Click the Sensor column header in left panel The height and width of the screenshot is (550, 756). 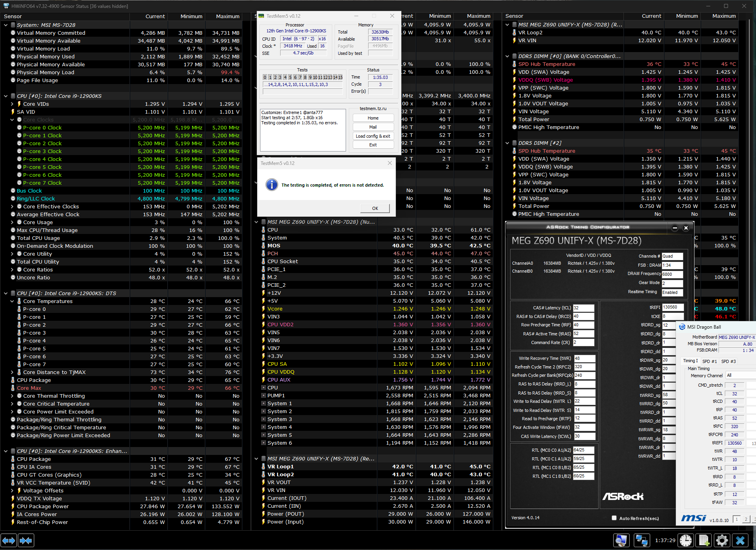click(65, 16)
